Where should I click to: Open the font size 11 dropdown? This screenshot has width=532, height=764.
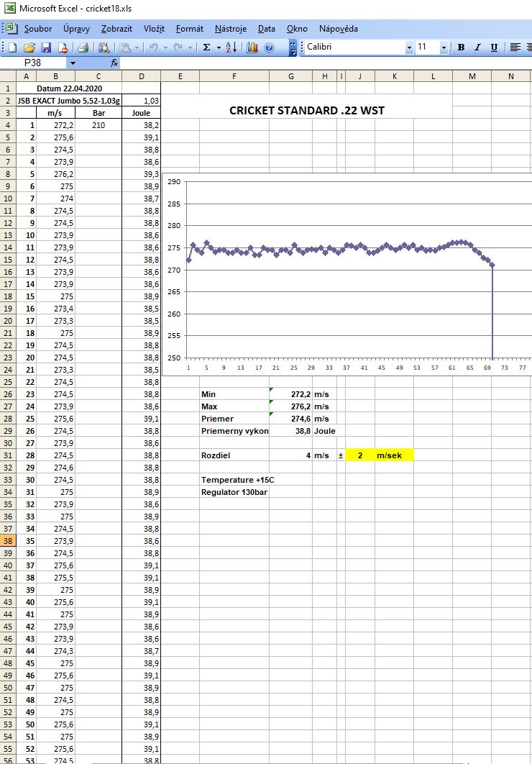coord(444,47)
